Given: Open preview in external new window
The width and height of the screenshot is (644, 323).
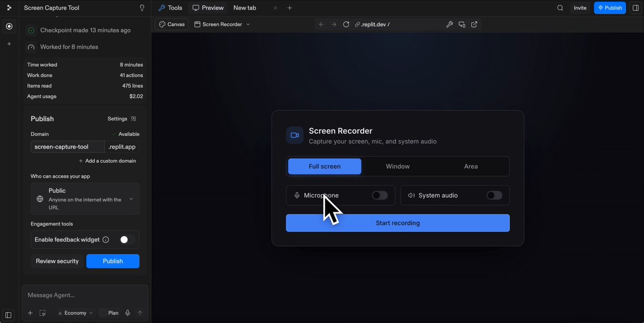Looking at the screenshot, I should 474,24.
